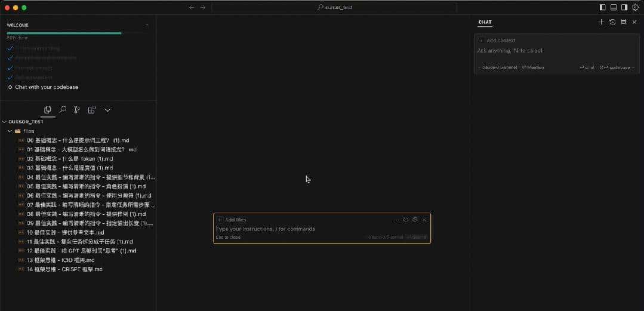Click the @ Mention button
The image size is (644, 311).
click(x=533, y=67)
